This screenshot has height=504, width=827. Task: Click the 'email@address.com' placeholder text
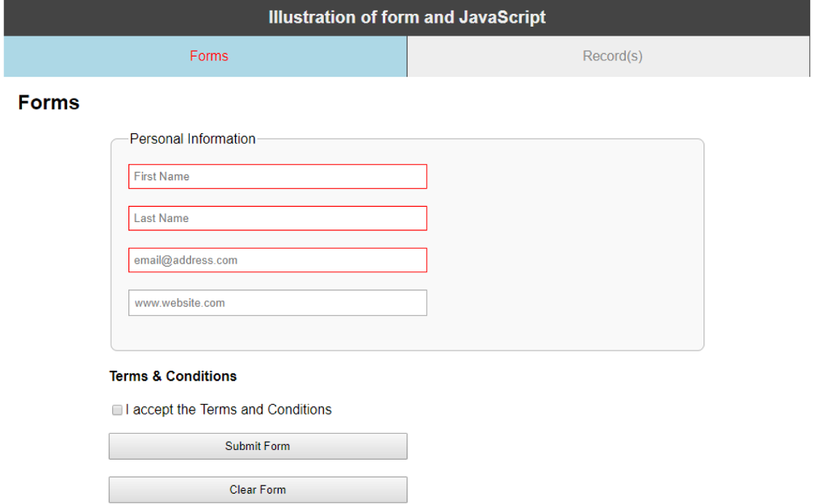click(x=186, y=261)
